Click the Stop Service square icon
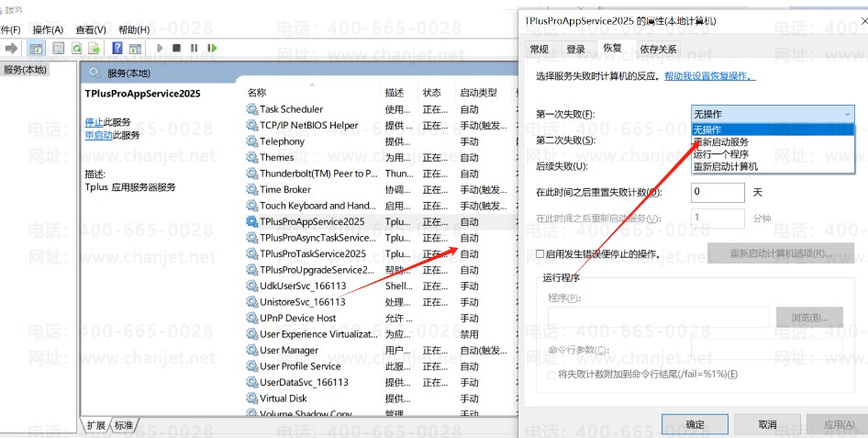Screen dimensions: 868x438 177,48
